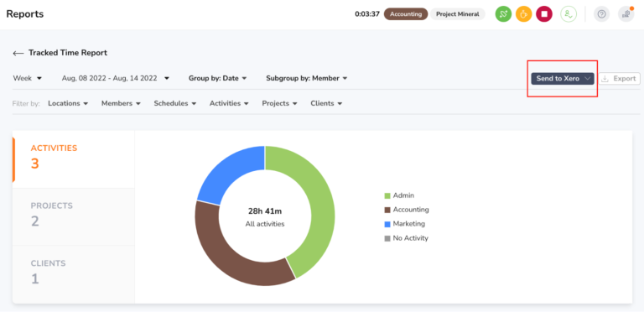Click the 28h 41m total in chart
644x312 pixels.
point(265,211)
